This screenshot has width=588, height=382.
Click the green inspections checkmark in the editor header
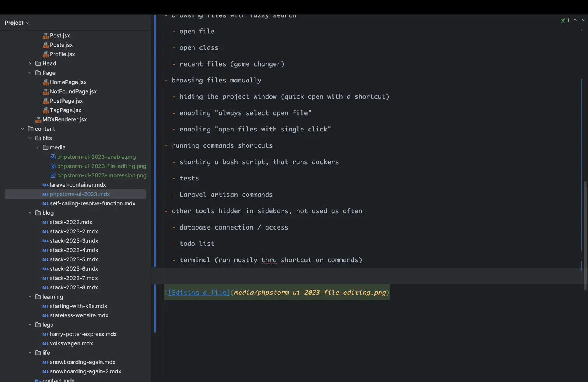(x=564, y=20)
